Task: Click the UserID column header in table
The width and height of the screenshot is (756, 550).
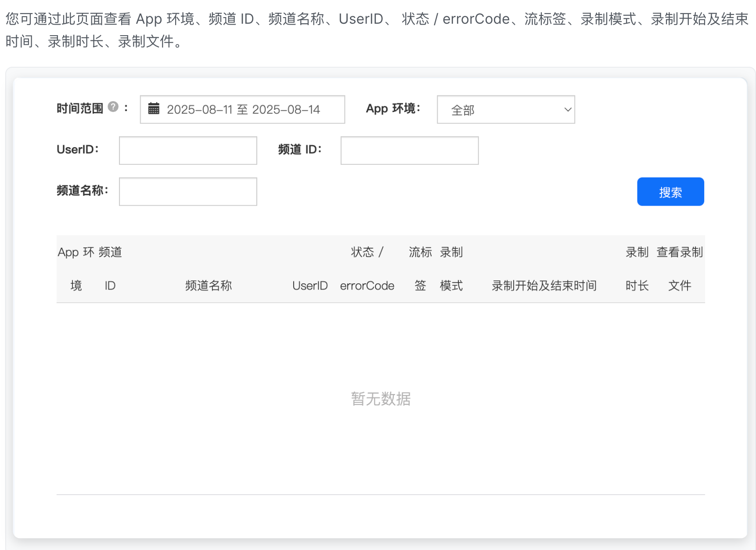Action: (310, 286)
